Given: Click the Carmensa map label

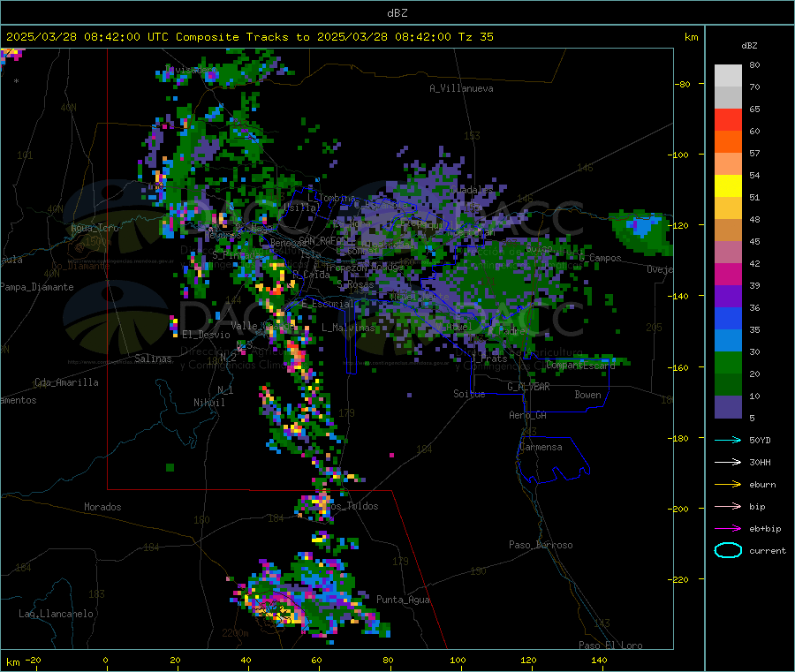Looking at the screenshot, I should click(x=541, y=447).
